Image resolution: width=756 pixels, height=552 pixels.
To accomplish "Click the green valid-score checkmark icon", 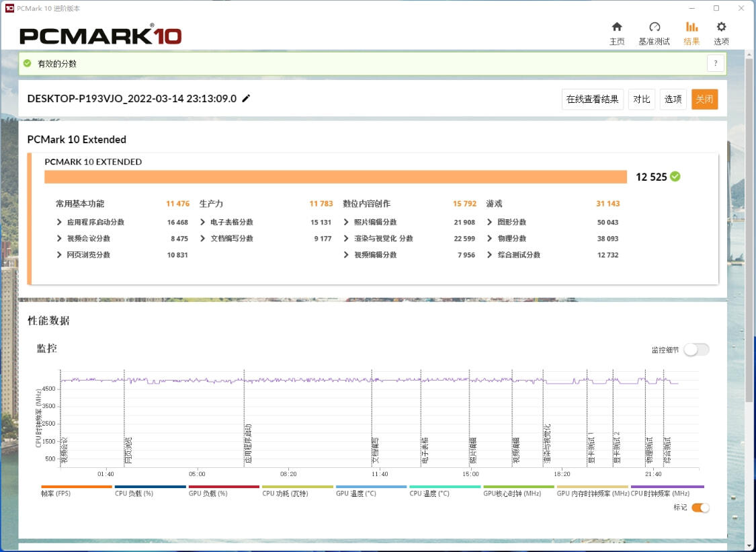I will [28, 63].
